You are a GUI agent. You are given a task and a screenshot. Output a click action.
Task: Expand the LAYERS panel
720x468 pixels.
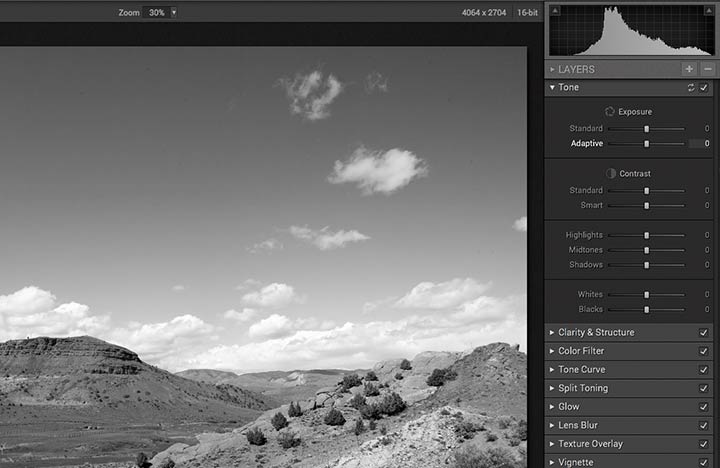click(552, 69)
